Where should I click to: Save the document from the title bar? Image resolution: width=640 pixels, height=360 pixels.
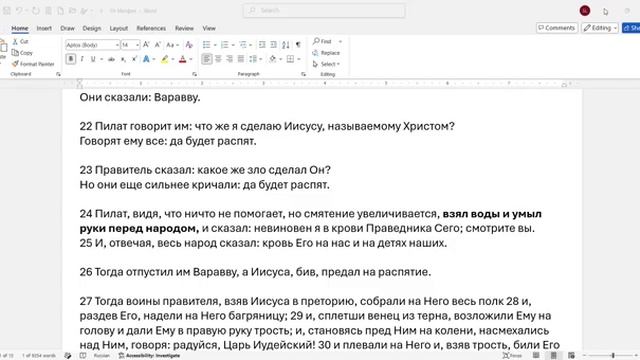click(x=7, y=11)
